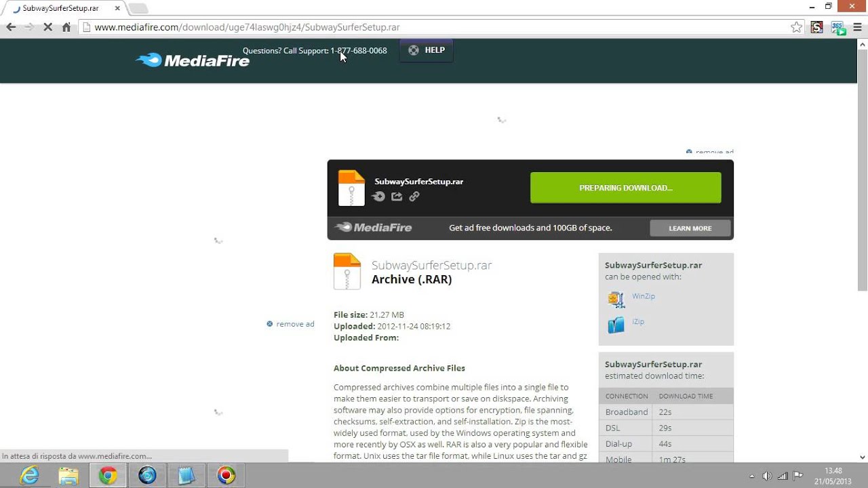Open the 365 extension icon in toolbar
868x488 pixels.
tap(837, 27)
